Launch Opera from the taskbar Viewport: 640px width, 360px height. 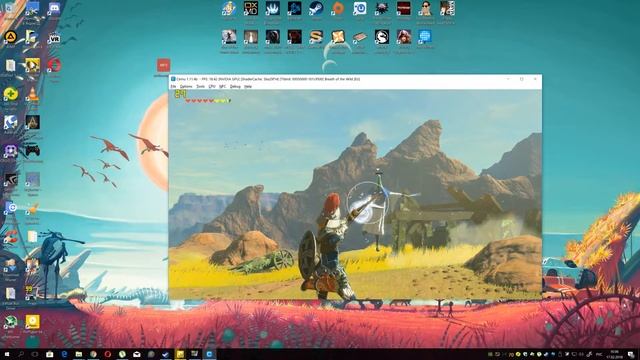coord(108,354)
